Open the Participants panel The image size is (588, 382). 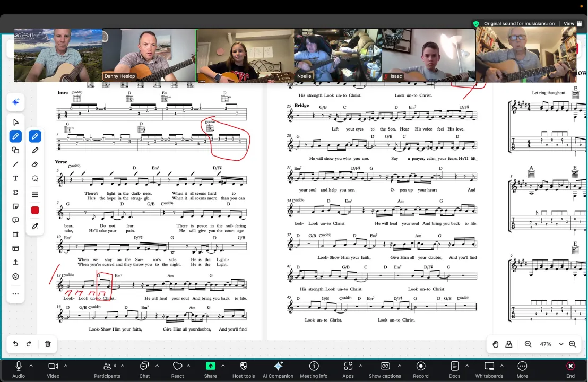pyautogui.click(x=107, y=370)
